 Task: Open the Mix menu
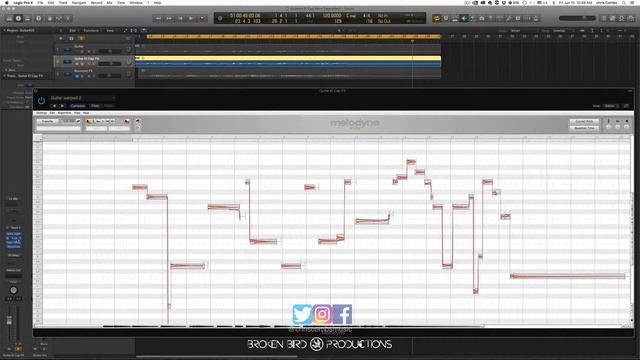click(x=109, y=2)
